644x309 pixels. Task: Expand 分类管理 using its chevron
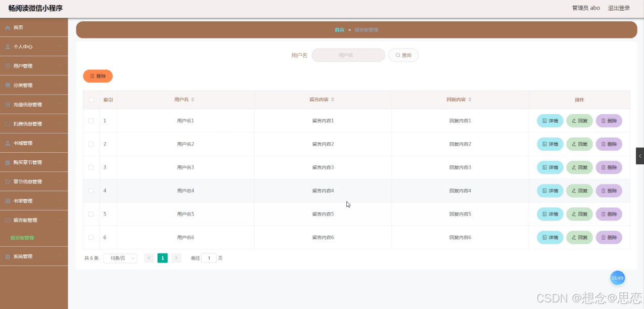[x=59, y=85]
